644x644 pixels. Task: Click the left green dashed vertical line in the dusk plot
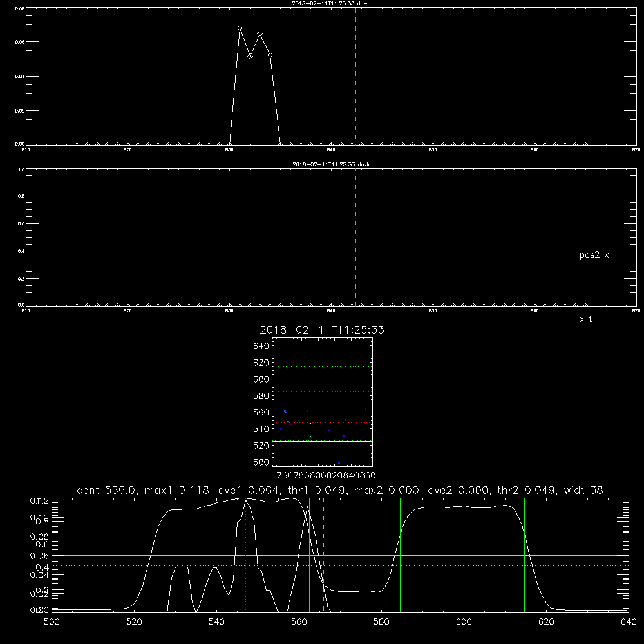click(205, 238)
